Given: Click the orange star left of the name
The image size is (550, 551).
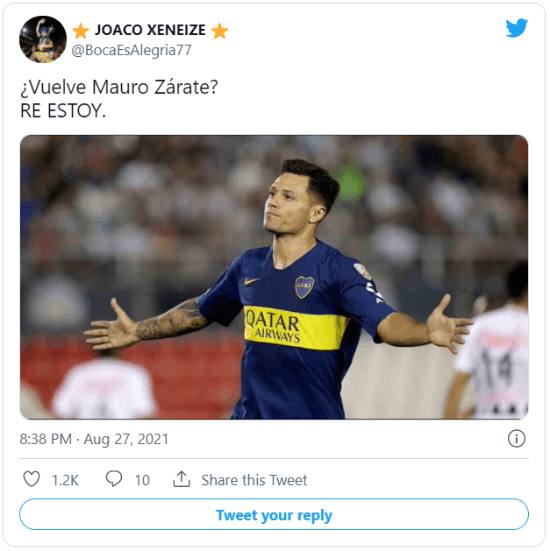Looking at the screenshot, I should [x=81, y=31].
